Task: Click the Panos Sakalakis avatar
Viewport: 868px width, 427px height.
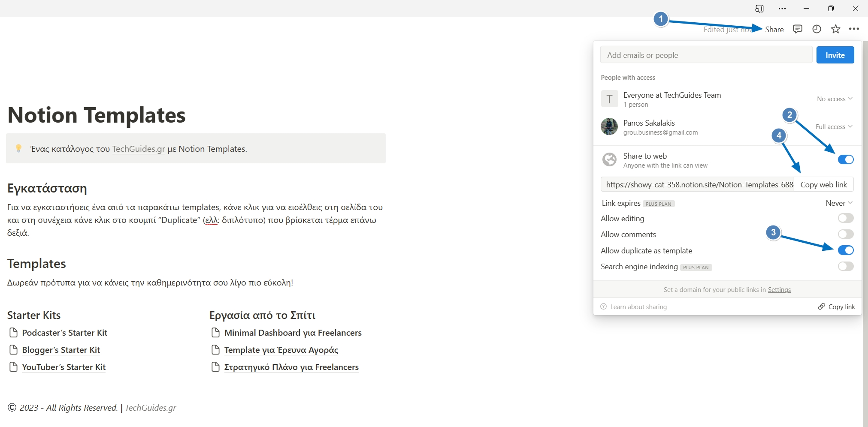Action: point(609,127)
